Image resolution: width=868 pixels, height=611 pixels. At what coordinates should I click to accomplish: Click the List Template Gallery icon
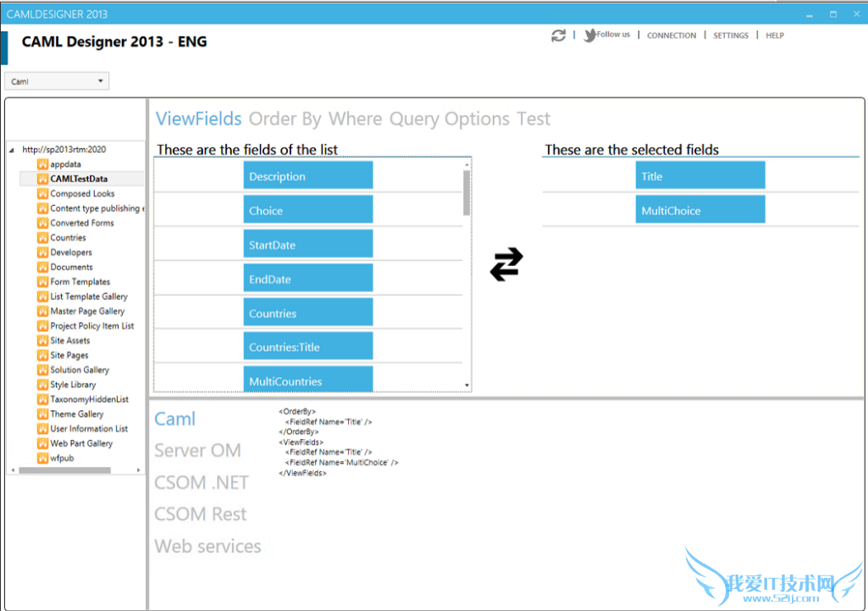(x=42, y=297)
